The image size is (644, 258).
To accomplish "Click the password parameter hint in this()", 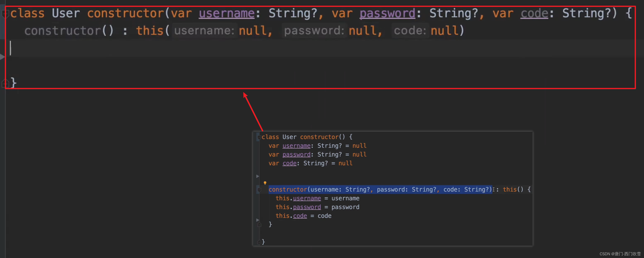I will 314,31.
